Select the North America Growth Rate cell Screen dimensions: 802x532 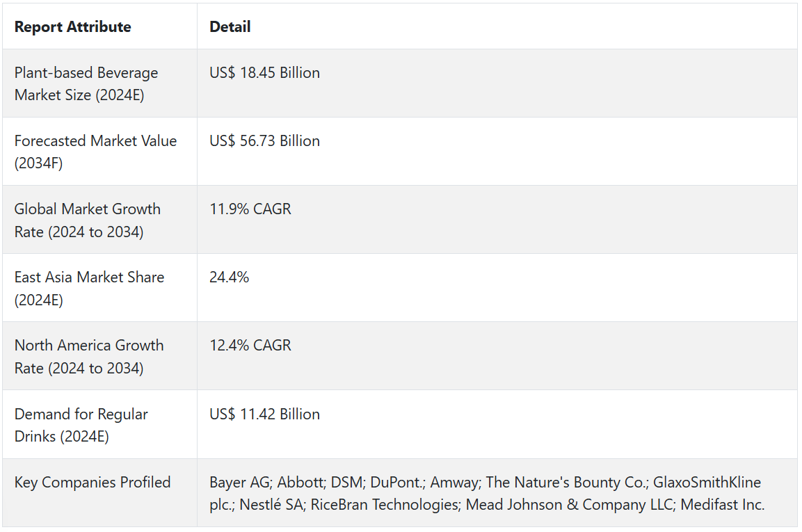tap(89, 356)
